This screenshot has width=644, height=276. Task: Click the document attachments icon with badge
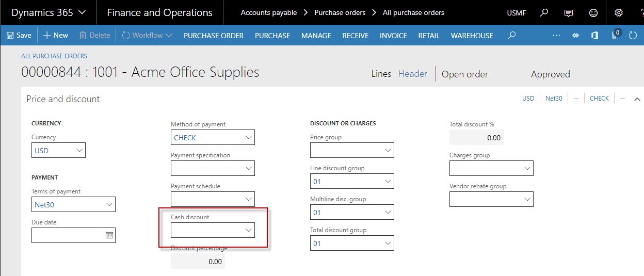(615, 35)
